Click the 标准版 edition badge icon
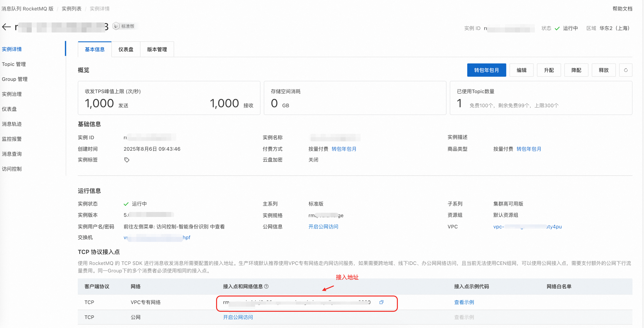The image size is (644, 328). [116, 26]
